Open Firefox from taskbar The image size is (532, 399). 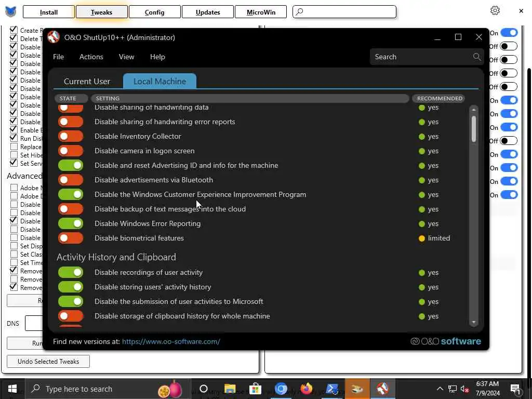[306, 389]
